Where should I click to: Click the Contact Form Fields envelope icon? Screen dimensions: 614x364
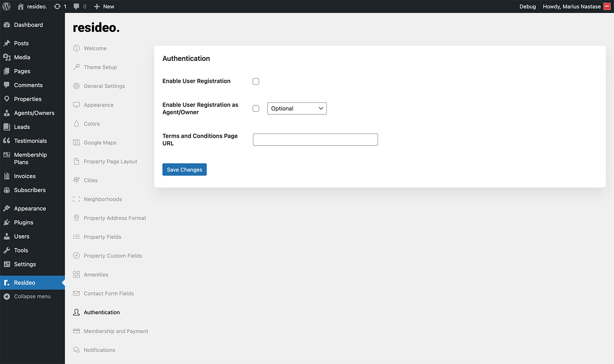(76, 293)
